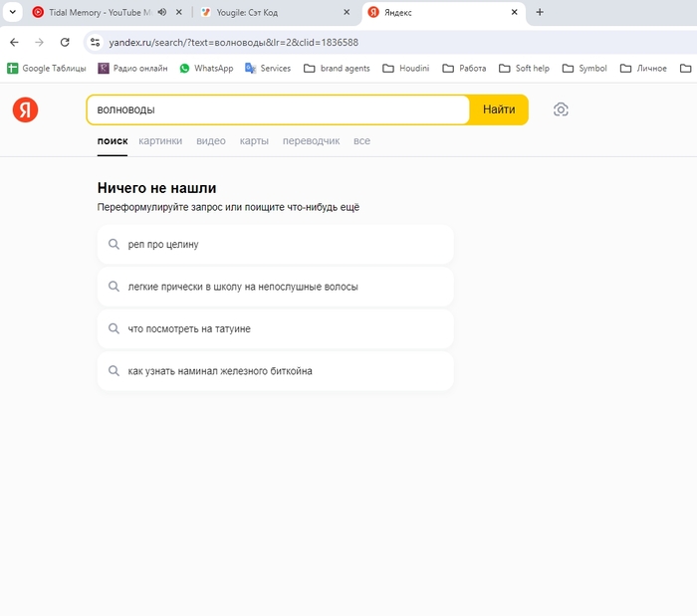The image size is (697, 616).
Task: Expand the Работа bookmark folder
Action: click(x=464, y=69)
